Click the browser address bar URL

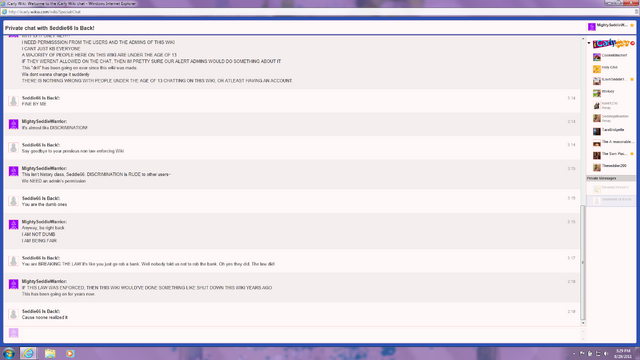[x=44, y=12]
